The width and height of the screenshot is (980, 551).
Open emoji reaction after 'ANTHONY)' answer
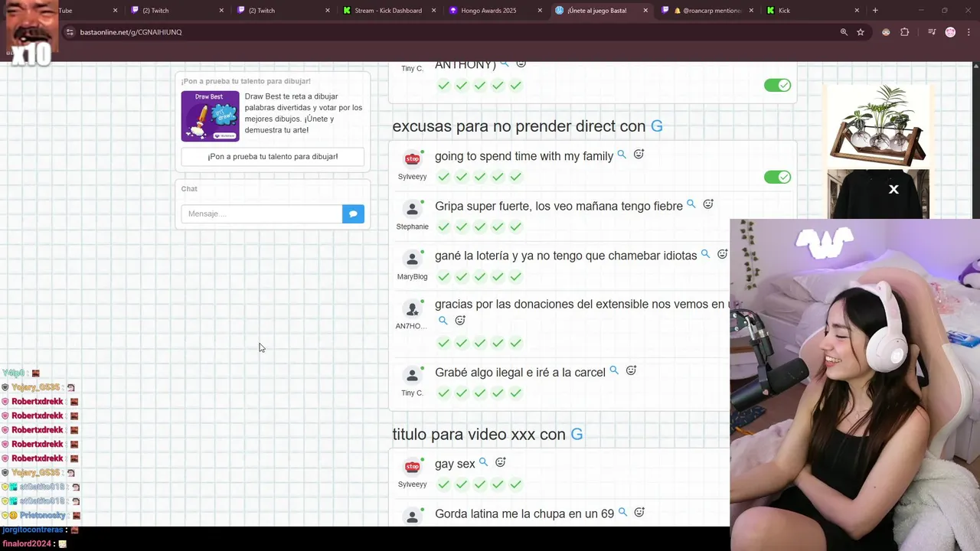521,64
